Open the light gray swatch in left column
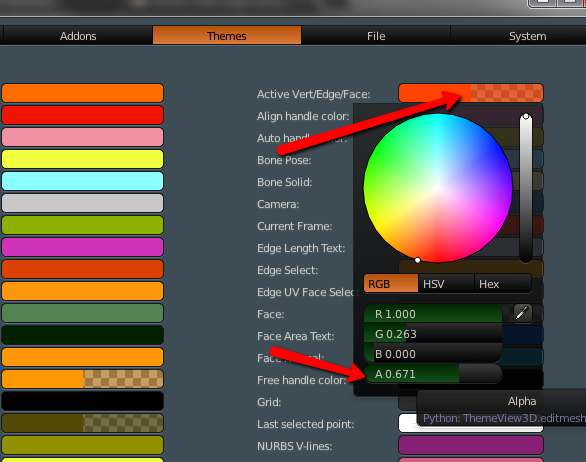 83,203
